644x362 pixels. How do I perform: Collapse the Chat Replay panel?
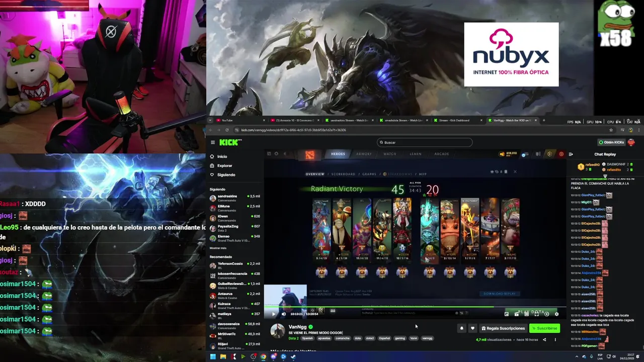click(x=571, y=154)
